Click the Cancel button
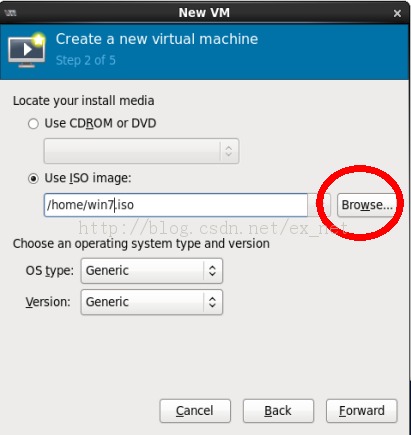The width and height of the screenshot is (411, 435). coord(195,411)
